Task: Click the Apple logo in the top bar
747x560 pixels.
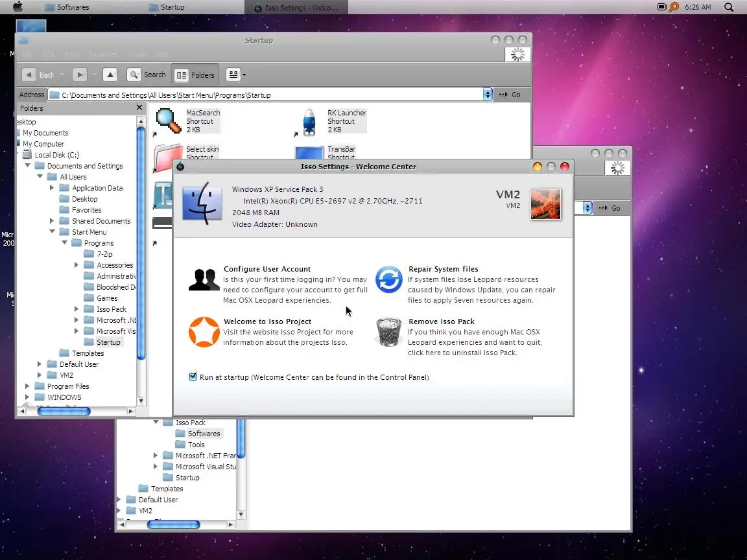Action: tap(18, 6)
